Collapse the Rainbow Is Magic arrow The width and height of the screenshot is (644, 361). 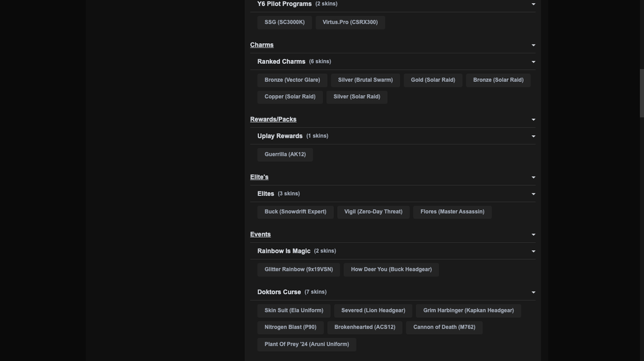pos(533,252)
